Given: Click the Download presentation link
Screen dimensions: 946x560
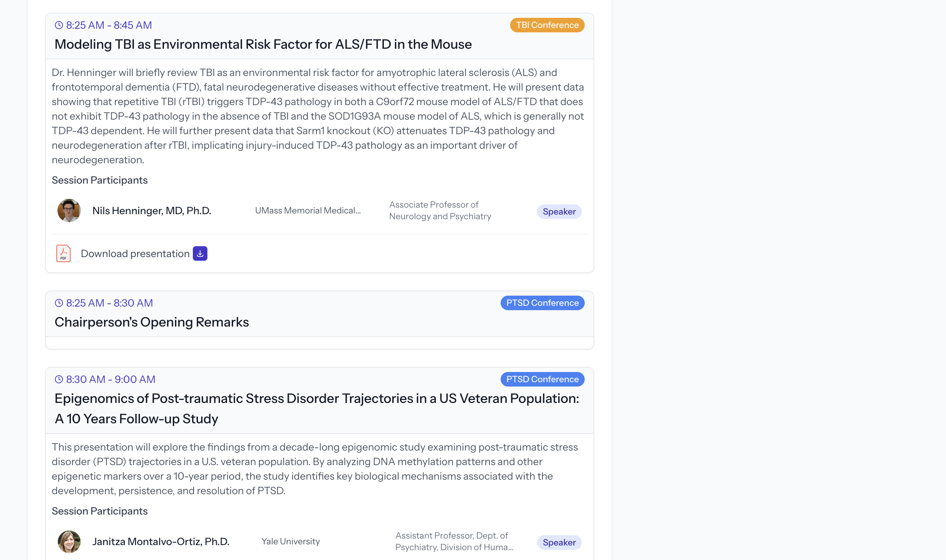Looking at the screenshot, I should pyautogui.click(x=135, y=253).
